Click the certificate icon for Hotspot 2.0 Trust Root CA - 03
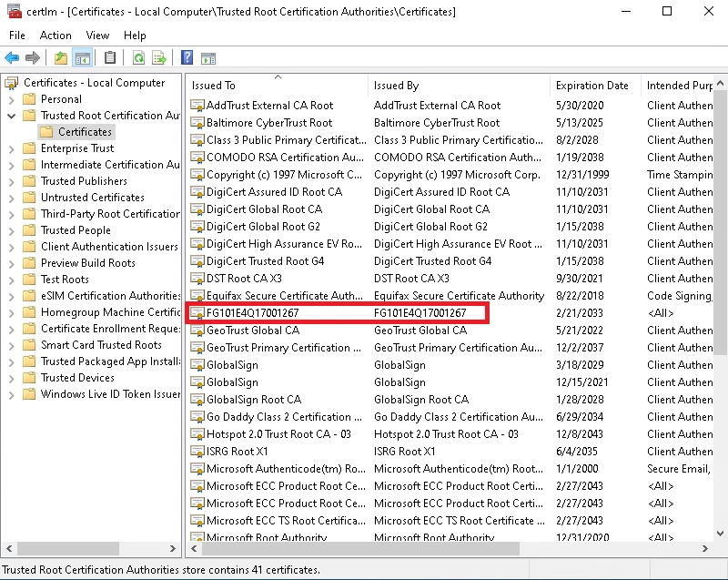This screenshot has width=728, height=580. point(197,434)
